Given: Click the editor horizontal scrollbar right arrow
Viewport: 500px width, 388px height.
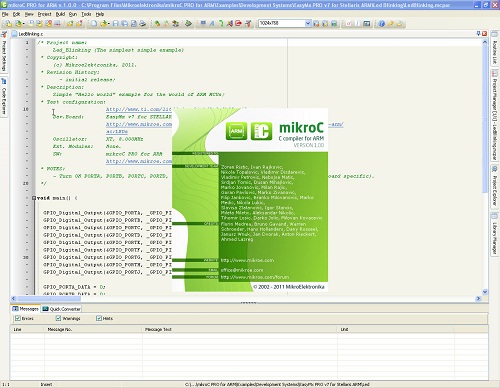Looking at the screenshot, I should pos(478,299).
